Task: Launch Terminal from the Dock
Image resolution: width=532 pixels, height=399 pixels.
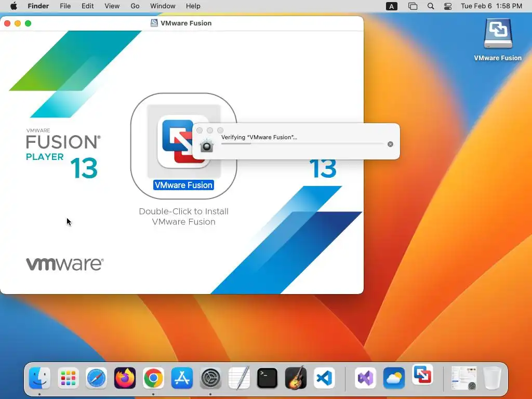Action: [x=268, y=378]
